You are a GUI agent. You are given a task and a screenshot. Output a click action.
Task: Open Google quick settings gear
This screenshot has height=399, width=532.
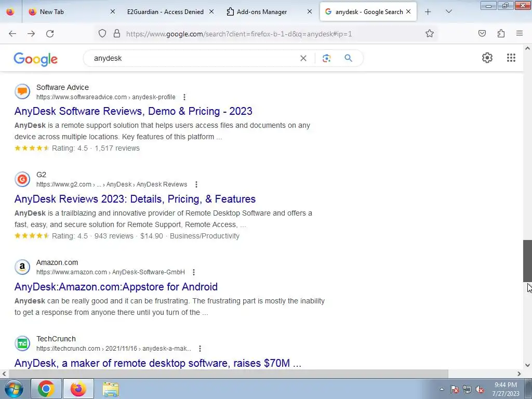(487, 58)
